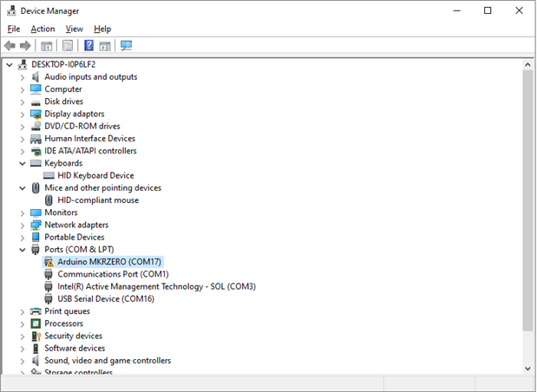Click the Device Manager title bar icon
537x392 pixels.
coord(11,10)
